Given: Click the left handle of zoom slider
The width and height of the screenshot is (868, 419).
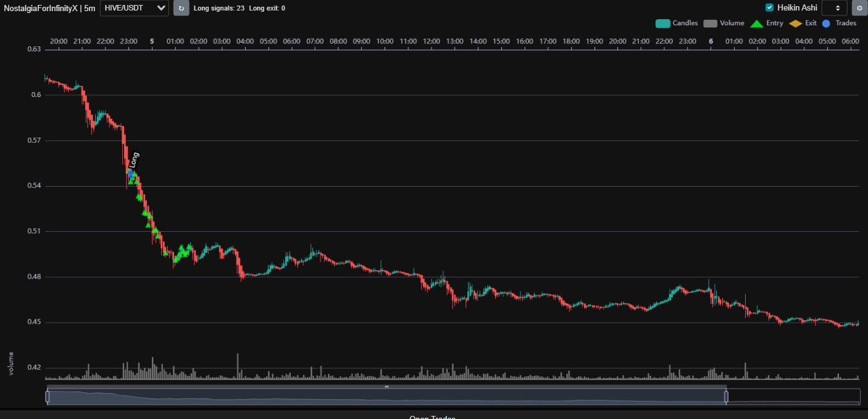Looking at the screenshot, I should coord(48,397).
